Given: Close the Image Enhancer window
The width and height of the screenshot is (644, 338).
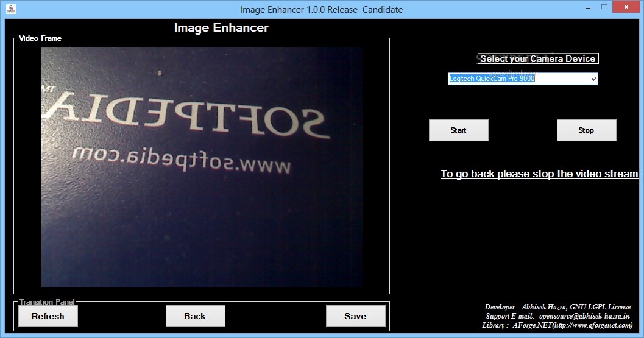Looking at the screenshot, I should [x=626, y=7].
